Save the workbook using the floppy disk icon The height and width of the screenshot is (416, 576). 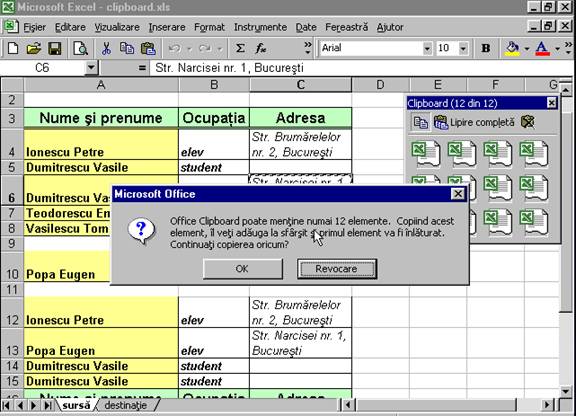55,48
